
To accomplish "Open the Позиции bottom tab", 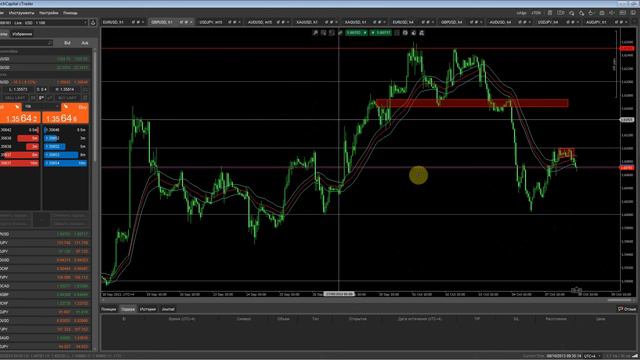I will pyautogui.click(x=109, y=309).
